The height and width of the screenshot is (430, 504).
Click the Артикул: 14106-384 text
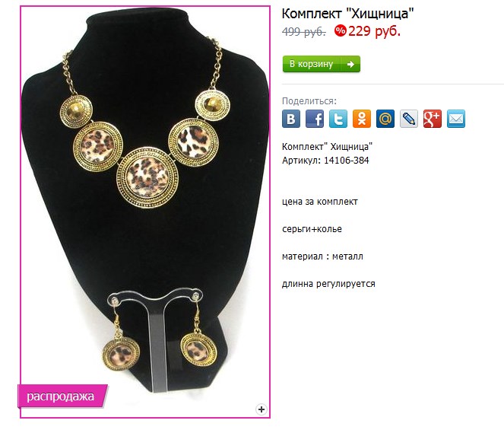pyautogui.click(x=325, y=161)
